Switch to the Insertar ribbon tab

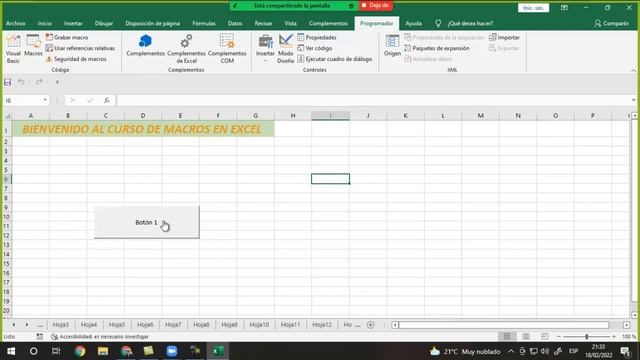click(73, 24)
